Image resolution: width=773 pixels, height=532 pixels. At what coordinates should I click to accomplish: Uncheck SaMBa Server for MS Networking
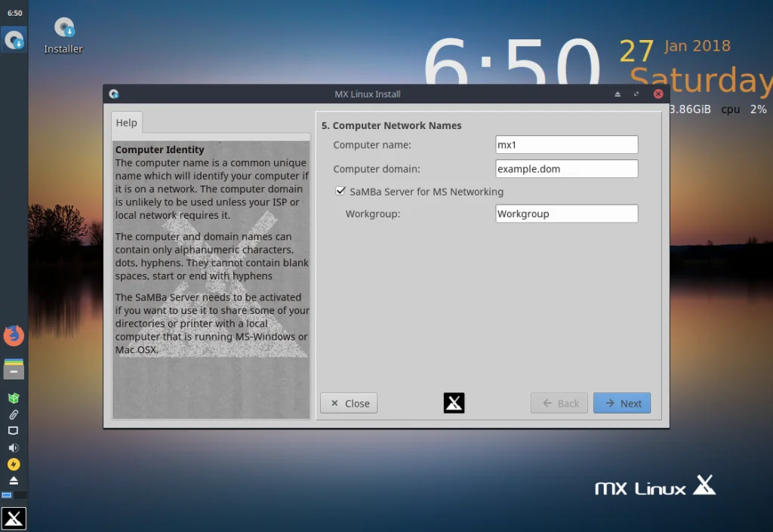tap(340, 191)
